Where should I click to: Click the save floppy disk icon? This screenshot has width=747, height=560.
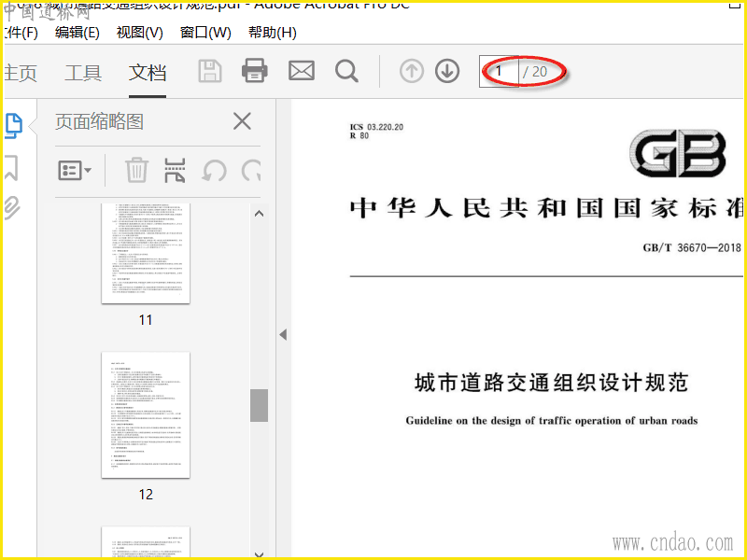click(209, 72)
